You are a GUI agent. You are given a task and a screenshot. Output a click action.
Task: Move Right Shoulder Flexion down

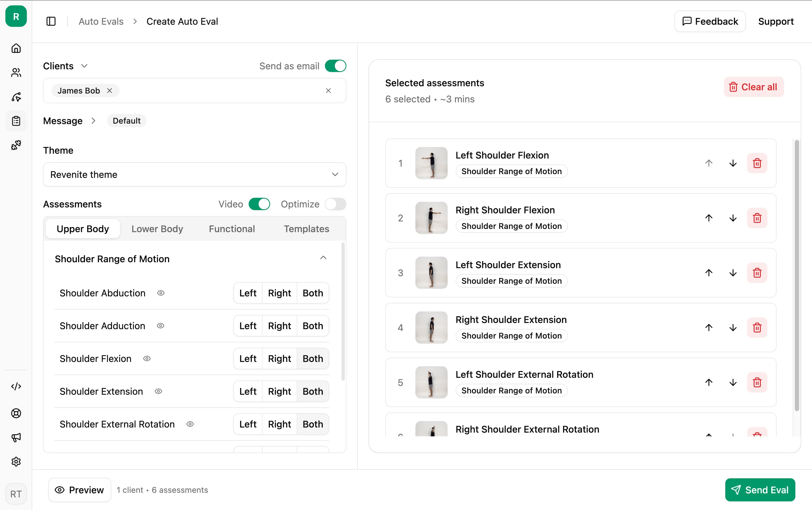point(733,218)
